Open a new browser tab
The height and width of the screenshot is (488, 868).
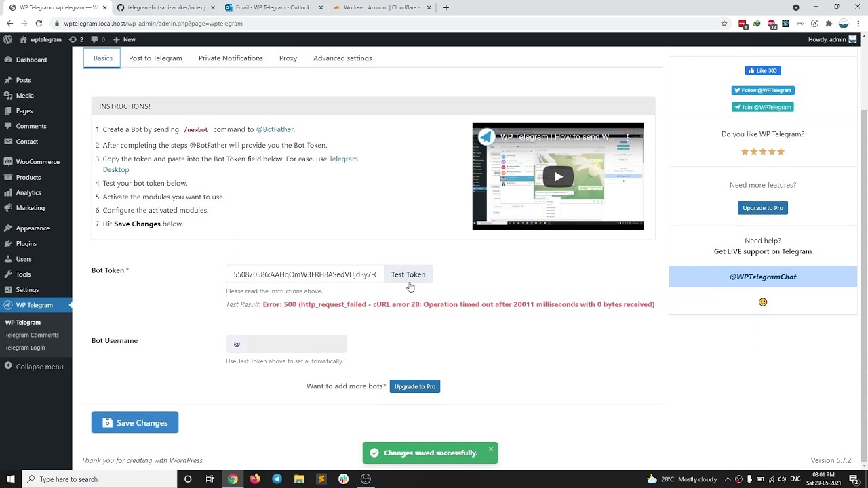click(x=446, y=7)
